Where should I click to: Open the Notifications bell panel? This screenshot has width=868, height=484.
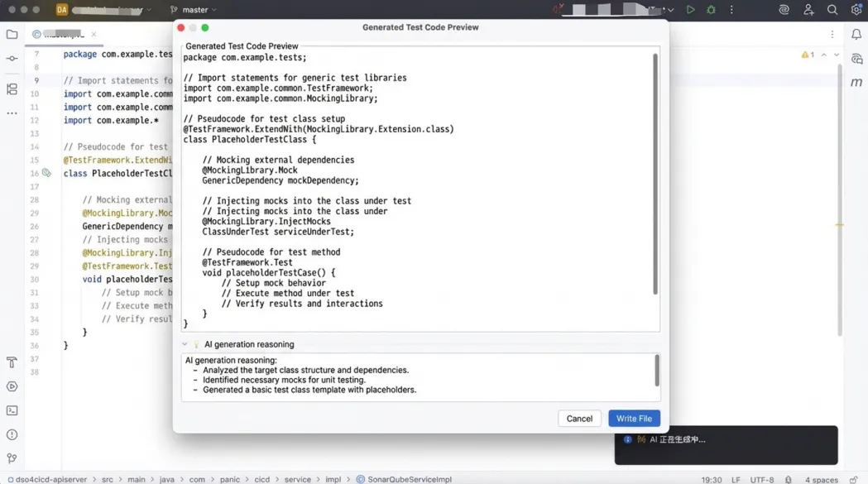click(856, 35)
